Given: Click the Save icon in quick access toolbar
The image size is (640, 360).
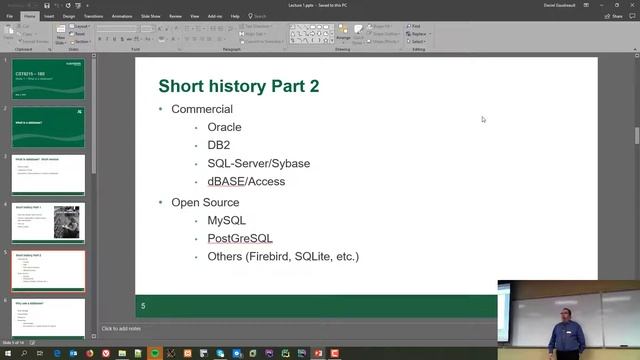Looking at the screenshot, I should click(47, 6).
